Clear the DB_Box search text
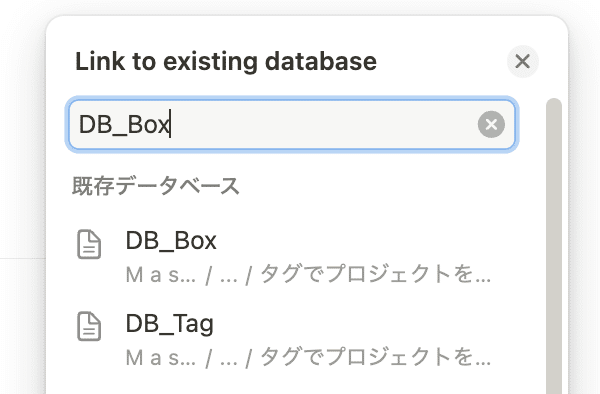Screen dimensions: 600x394 pyautogui.click(x=491, y=124)
